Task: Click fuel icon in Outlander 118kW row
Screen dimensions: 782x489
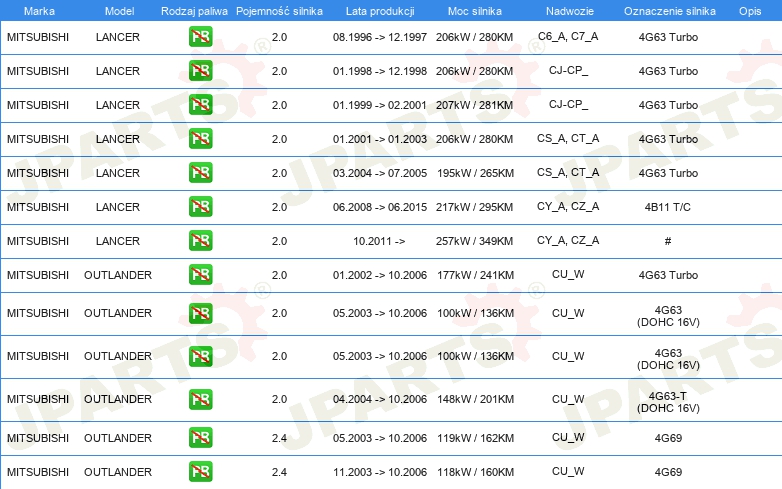Action: tap(200, 471)
